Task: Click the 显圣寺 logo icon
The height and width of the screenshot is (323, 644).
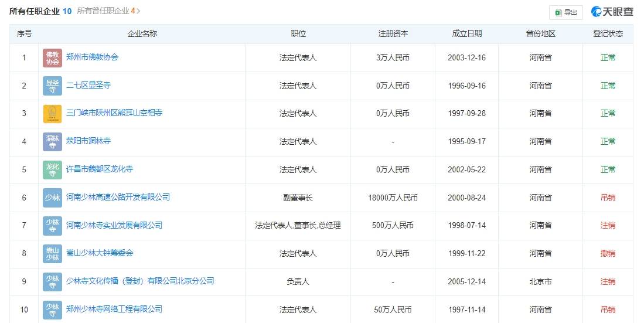Action: click(x=52, y=86)
